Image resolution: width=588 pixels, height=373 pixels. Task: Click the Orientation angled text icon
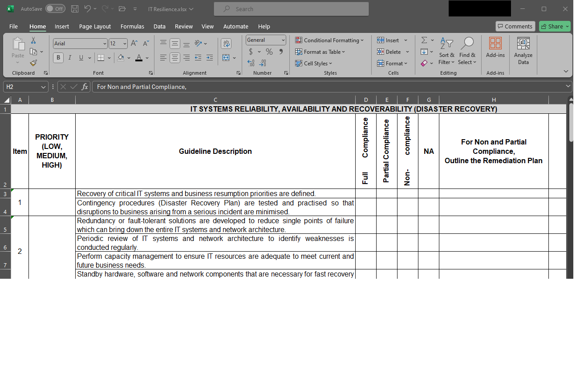pos(199,43)
